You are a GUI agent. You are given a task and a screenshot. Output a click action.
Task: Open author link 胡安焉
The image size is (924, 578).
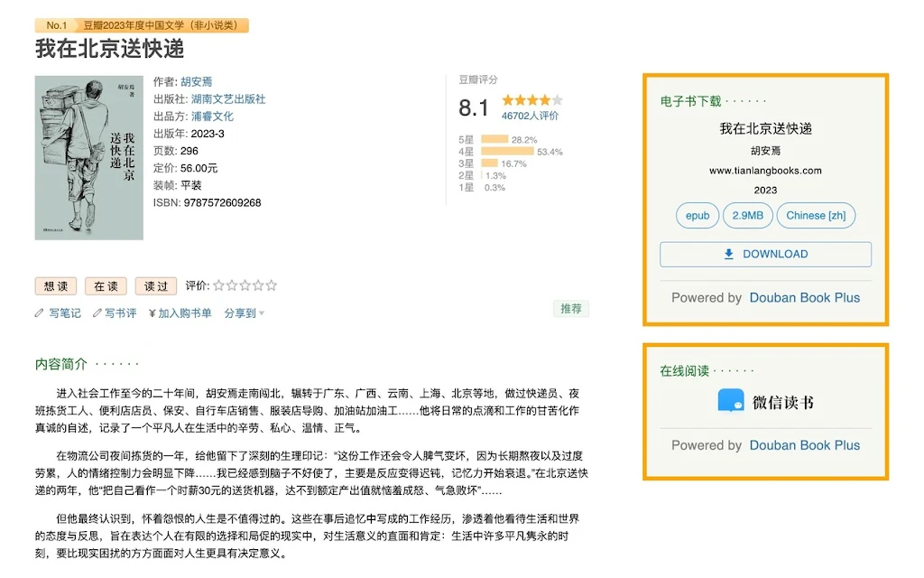[x=196, y=81]
